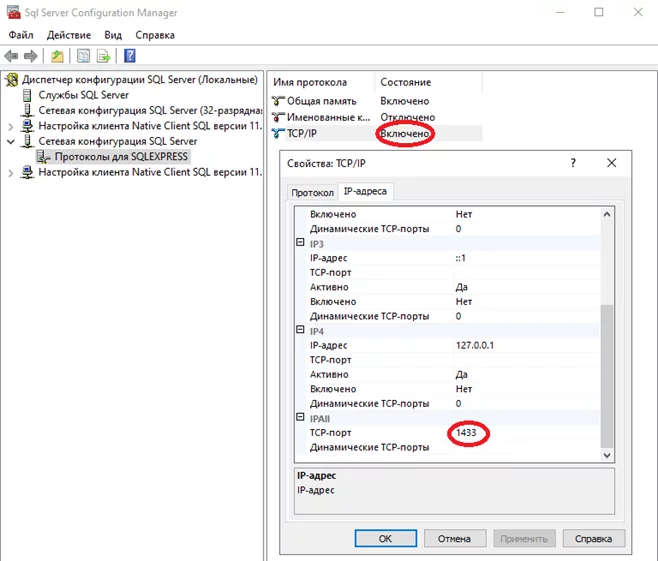Click the Отмена button
The image size is (658, 561).
(x=453, y=538)
